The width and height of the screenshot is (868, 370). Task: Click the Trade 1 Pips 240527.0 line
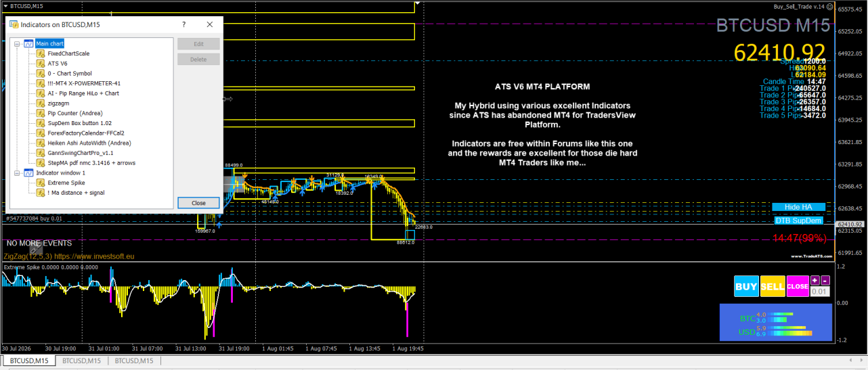click(x=793, y=88)
